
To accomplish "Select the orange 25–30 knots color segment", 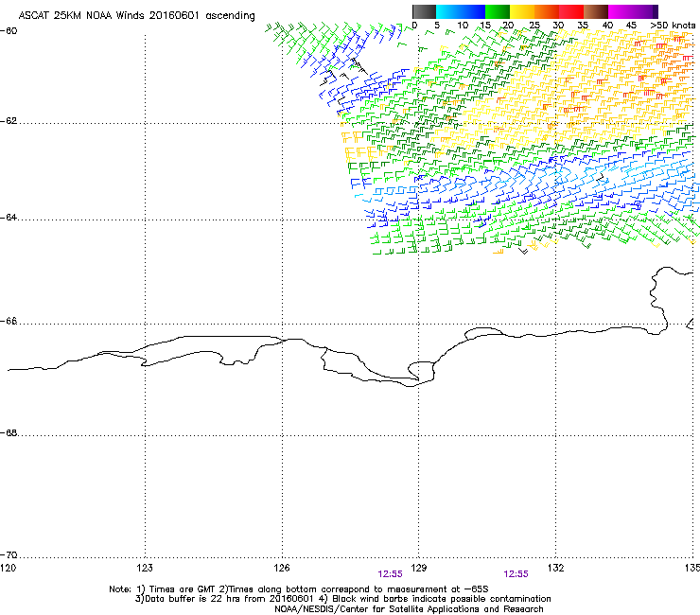I will [x=547, y=11].
